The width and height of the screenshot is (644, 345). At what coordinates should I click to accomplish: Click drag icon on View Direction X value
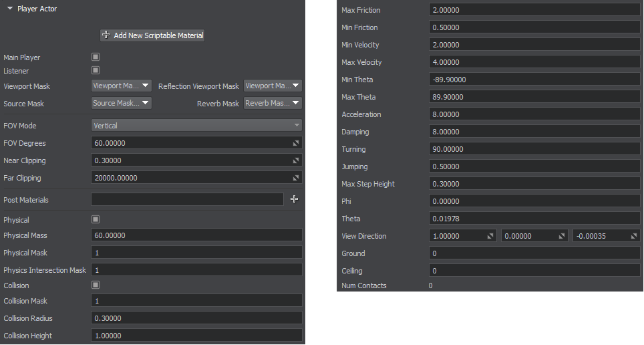(x=491, y=236)
